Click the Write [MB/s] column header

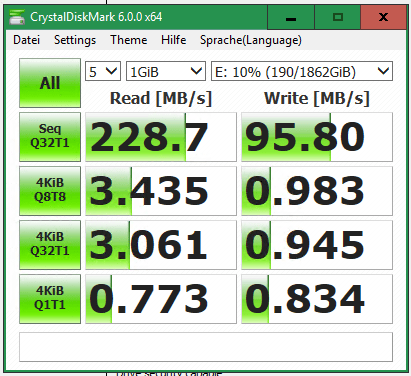click(317, 98)
